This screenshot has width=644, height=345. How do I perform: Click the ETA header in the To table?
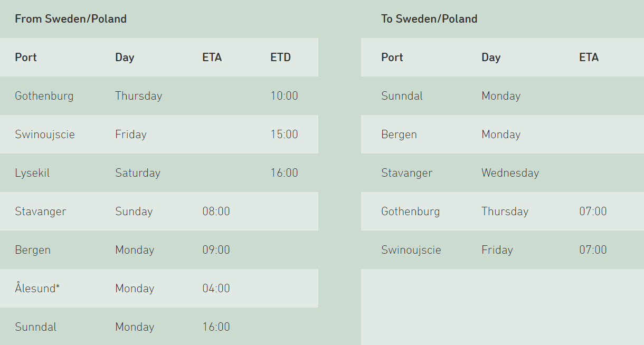tap(589, 57)
